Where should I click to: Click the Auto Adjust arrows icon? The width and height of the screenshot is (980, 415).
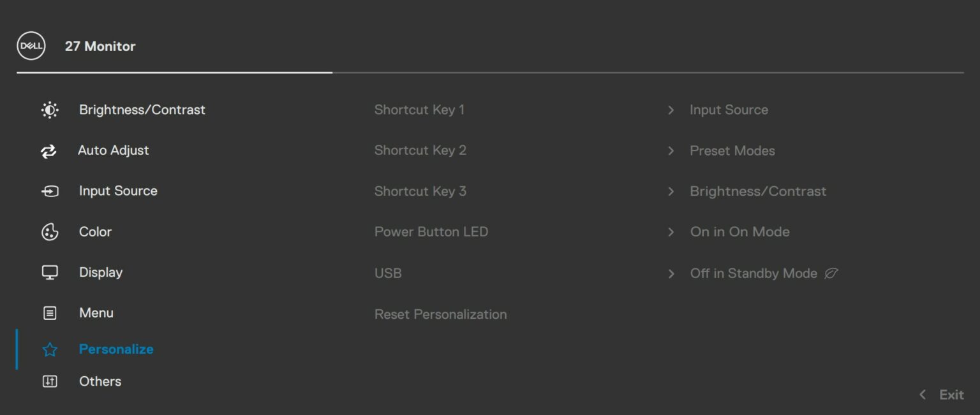48,151
